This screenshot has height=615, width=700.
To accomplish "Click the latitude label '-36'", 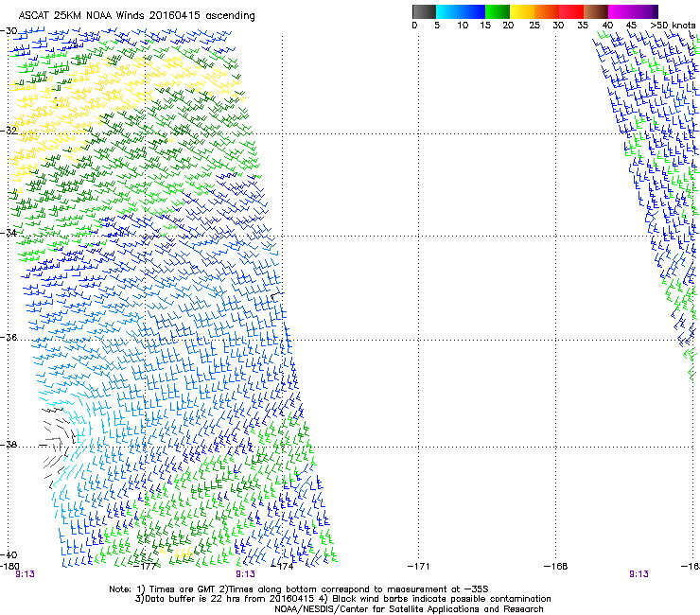I will 9,337.
